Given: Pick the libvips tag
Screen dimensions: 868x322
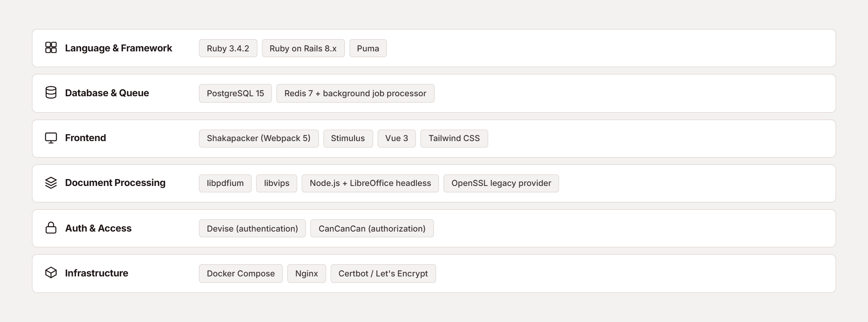Looking at the screenshot, I should pos(277,183).
